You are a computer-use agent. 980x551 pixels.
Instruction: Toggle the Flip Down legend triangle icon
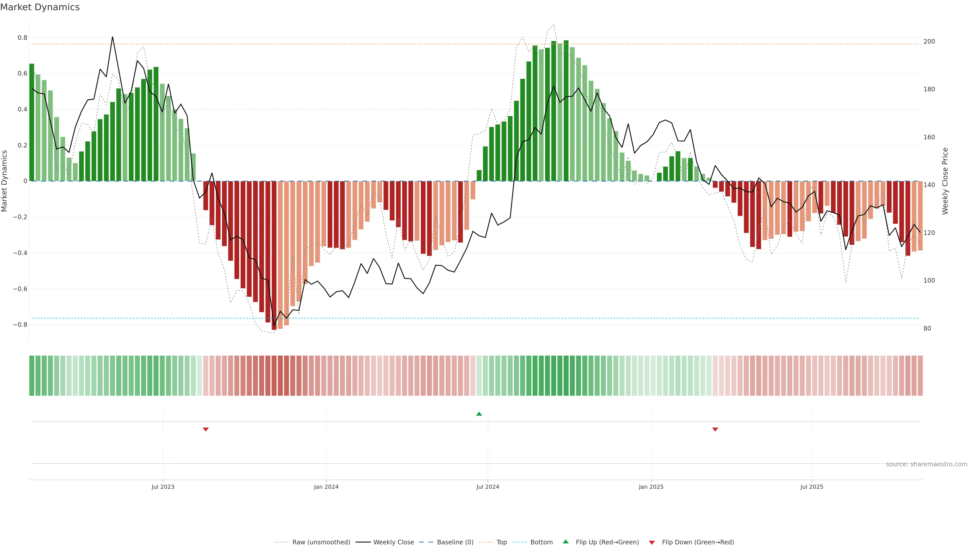tap(652, 542)
